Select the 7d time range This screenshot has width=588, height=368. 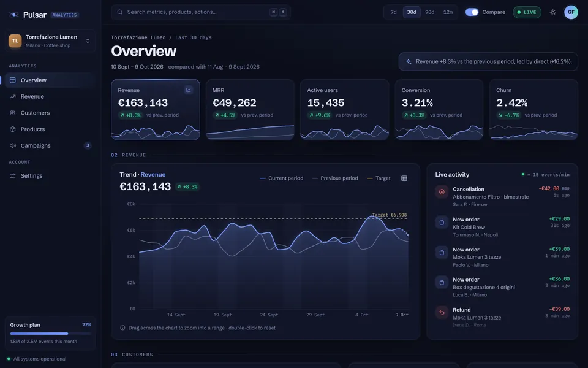[393, 12]
